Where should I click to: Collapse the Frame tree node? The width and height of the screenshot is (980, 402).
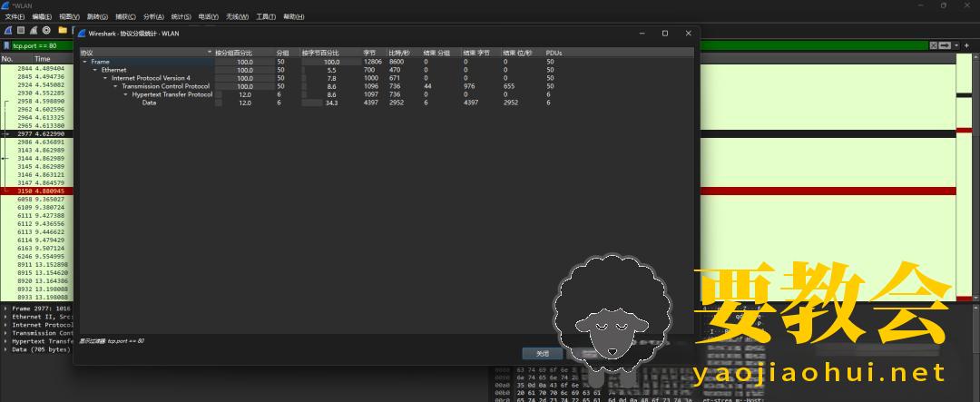pyautogui.click(x=84, y=62)
